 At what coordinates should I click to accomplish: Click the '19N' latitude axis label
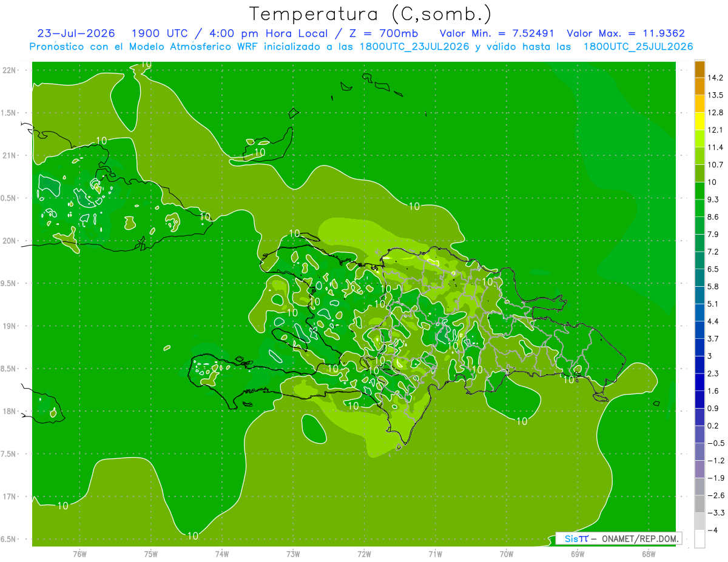(9, 326)
